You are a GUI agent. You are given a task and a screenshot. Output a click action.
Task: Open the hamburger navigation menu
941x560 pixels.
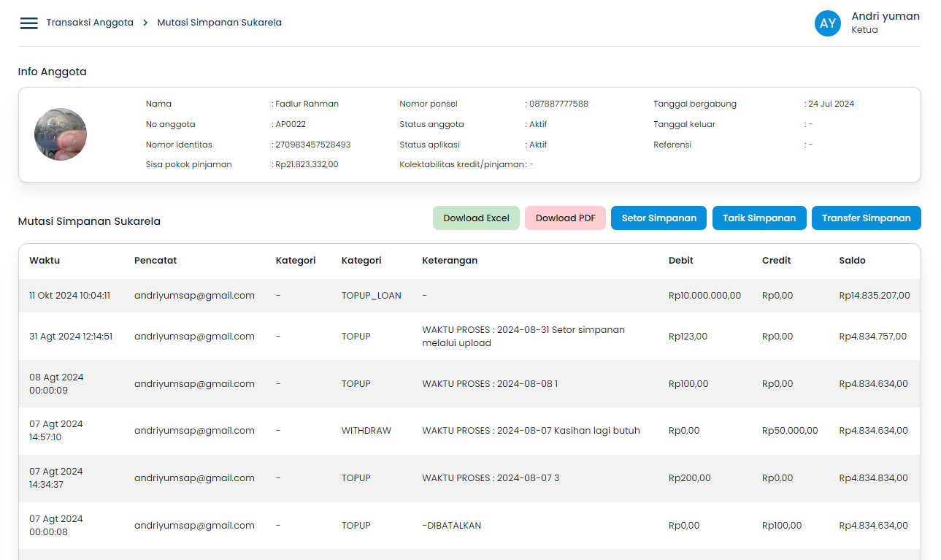click(x=28, y=23)
